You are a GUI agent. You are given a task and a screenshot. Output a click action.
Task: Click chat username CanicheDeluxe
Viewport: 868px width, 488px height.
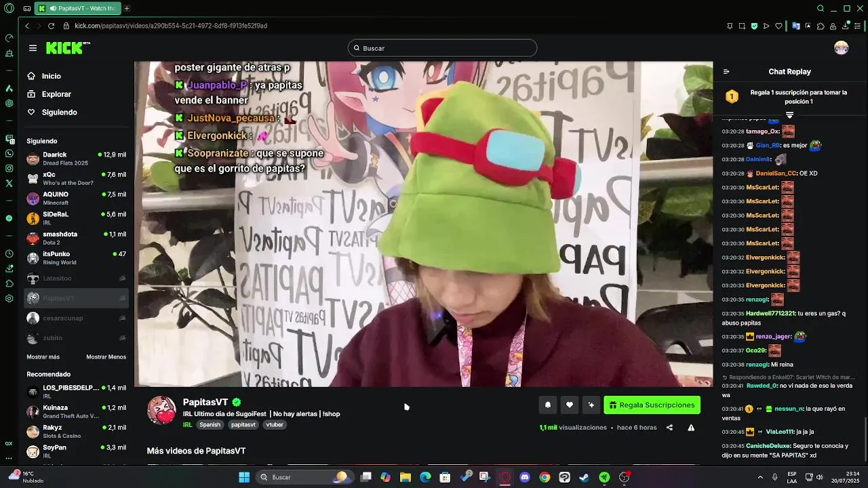(768, 446)
